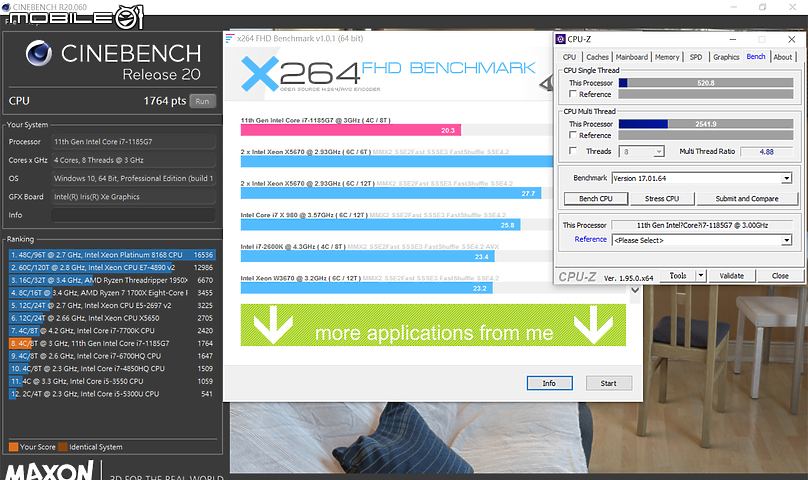
Task: Click the Reference link label in CPU-Z
Action: click(x=591, y=239)
